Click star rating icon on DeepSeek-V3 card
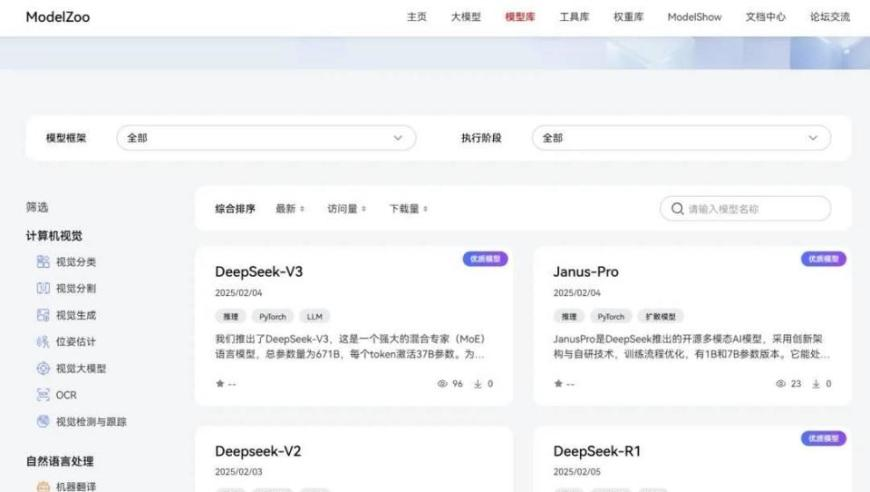The image size is (870, 492). [220, 383]
